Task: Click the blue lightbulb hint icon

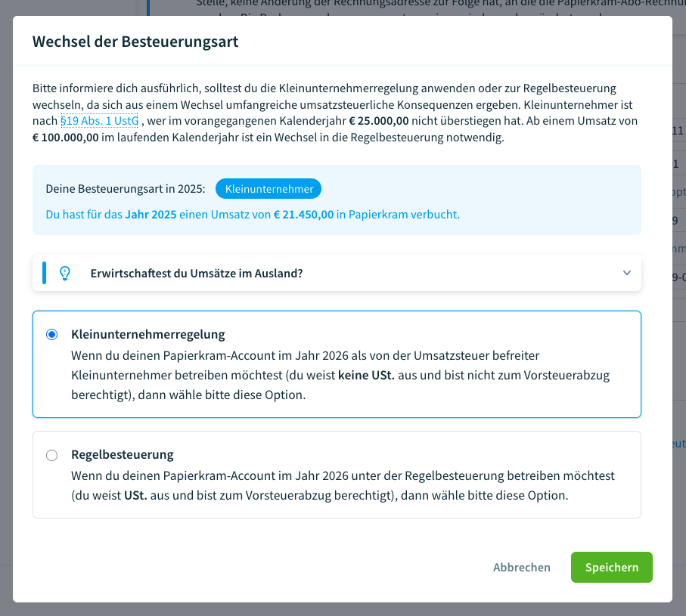Action: pyautogui.click(x=64, y=273)
